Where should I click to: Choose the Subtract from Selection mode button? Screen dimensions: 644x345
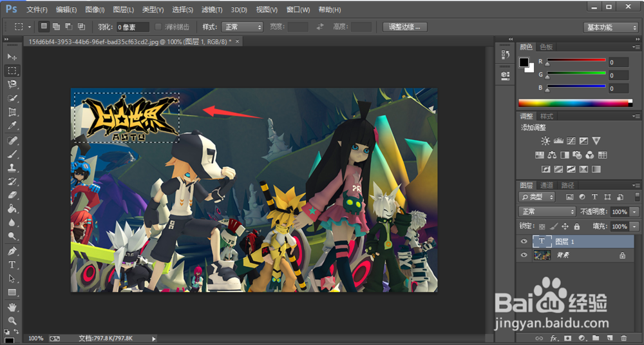[x=69, y=26]
